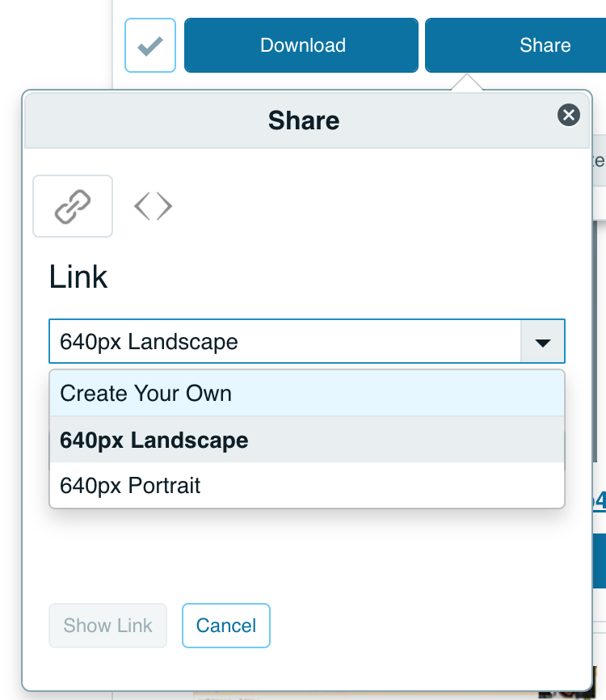The width and height of the screenshot is (606, 700).
Task: Click the Share popup title header
Action: click(304, 120)
